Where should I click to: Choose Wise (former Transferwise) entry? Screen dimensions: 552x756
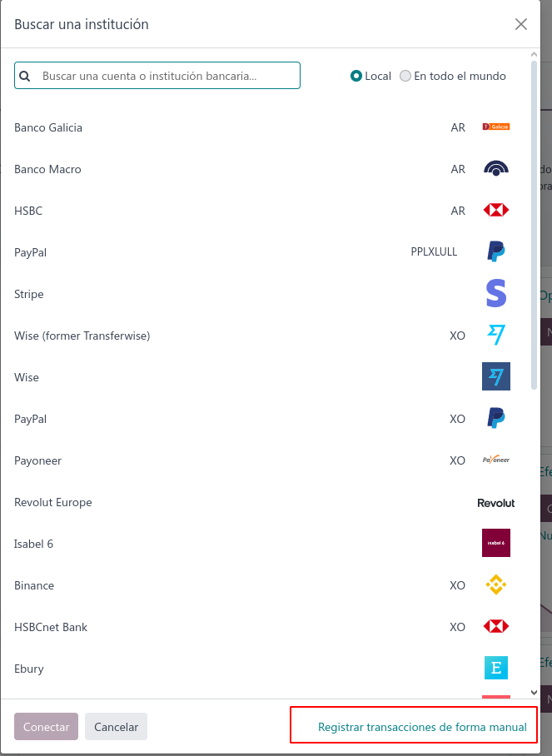click(x=262, y=335)
